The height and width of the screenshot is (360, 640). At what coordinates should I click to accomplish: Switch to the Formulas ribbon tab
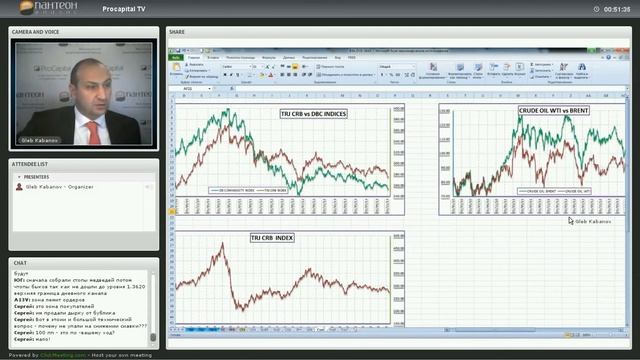pos(269,58)
